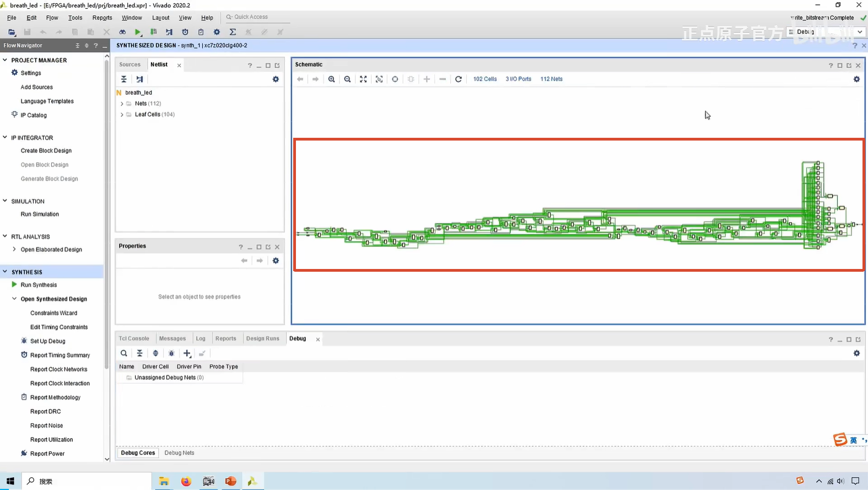Screen dimensions: 868x490
Task: Switch to the Sources tab
Action: [130, 64]
